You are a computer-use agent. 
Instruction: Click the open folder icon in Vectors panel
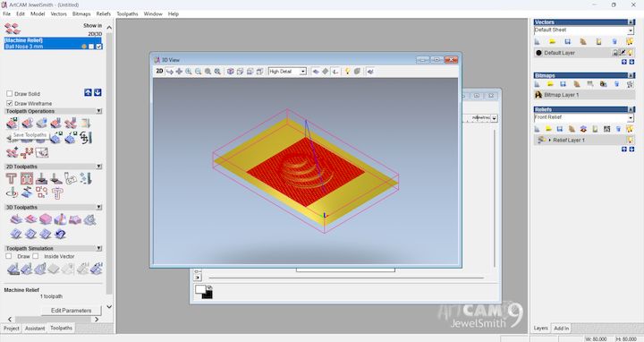(x=553, y=41)
